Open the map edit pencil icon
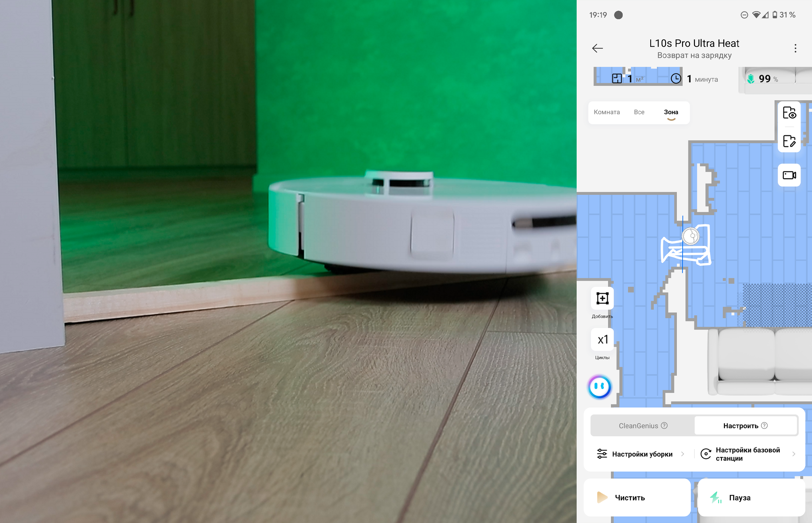The image size is (812, 523). click(789, 141)
